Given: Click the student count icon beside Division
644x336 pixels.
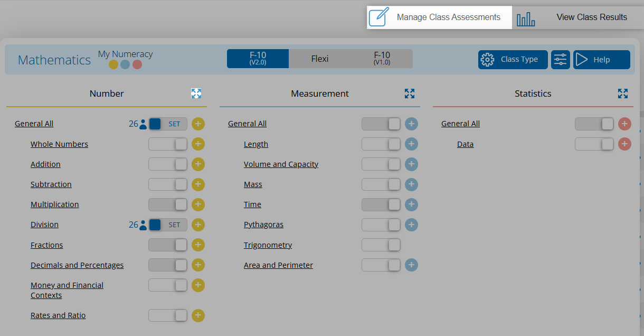Looking at the screenshot, I should pos(143,225).
